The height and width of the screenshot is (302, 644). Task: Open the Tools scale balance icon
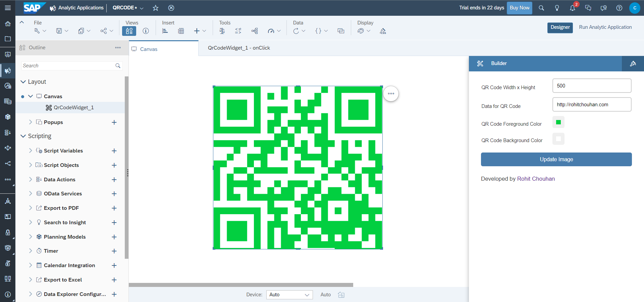(222, 31)
